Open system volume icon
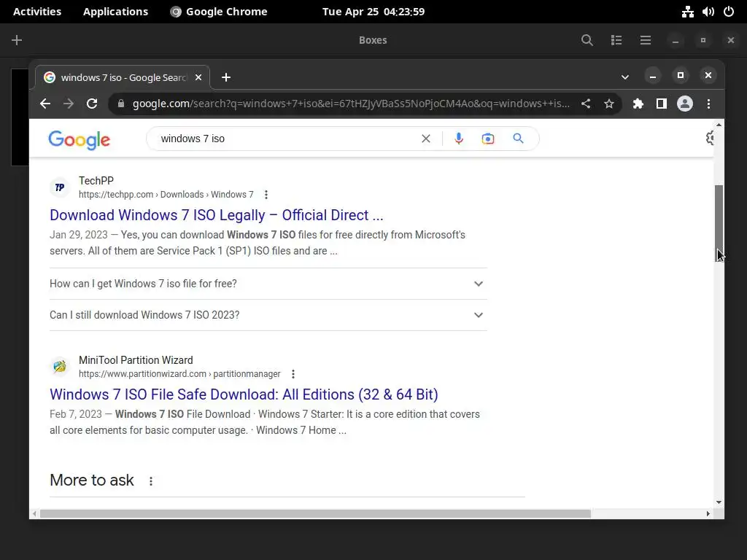This screenshot has width=747, height=560. click(x=708, y=12)
